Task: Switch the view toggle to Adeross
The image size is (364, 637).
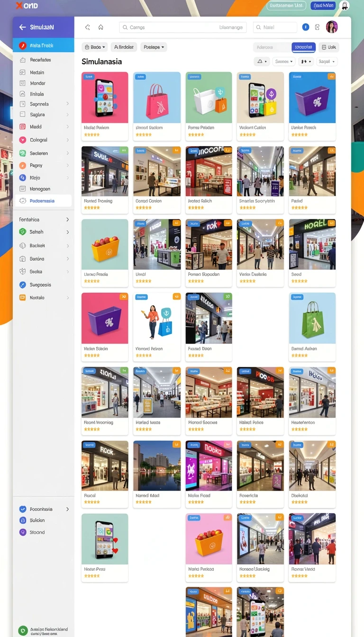Action: pyautogui.click(x=272, y=47)
